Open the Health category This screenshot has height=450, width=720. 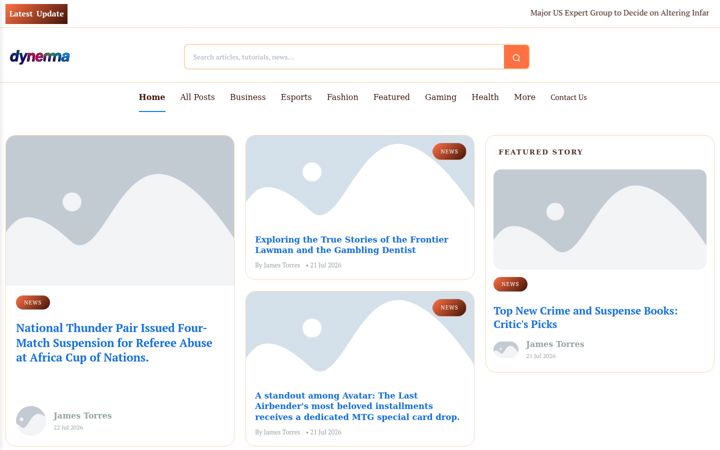485,97
